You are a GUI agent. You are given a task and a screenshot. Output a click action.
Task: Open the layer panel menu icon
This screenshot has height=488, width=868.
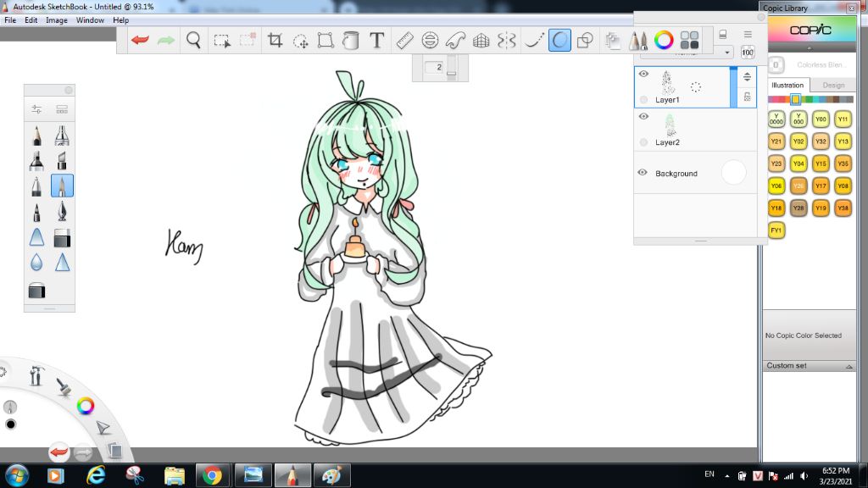[x=748, y=34]
